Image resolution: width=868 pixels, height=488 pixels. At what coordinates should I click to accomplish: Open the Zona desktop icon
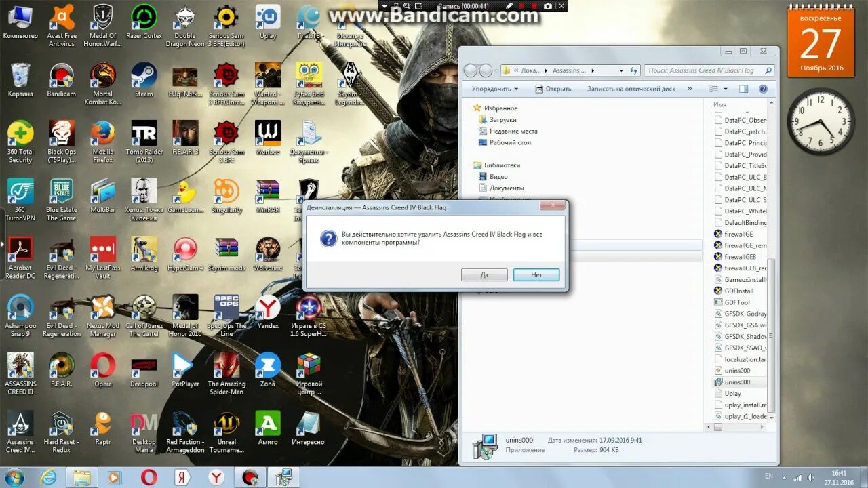268,369
